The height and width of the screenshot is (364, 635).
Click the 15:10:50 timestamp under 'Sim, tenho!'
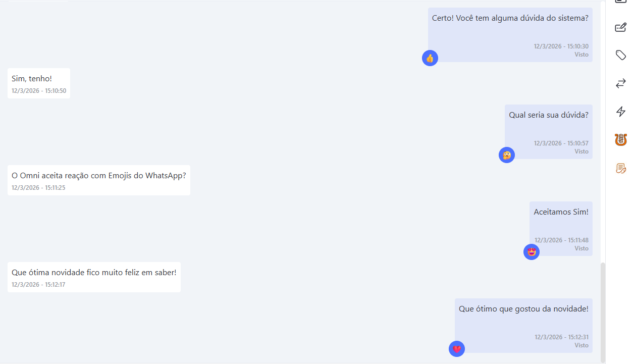pyautogui.click(x=39, y=91)
